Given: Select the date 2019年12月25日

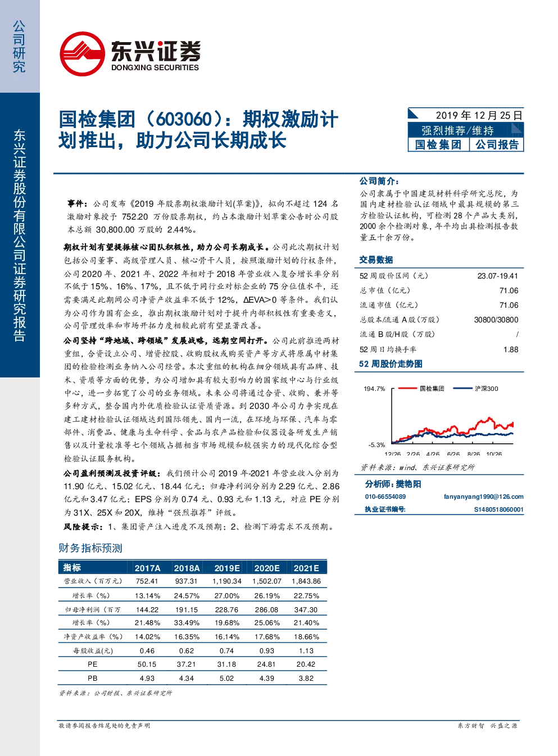Looking at the screenshot, I should point(479,115).
